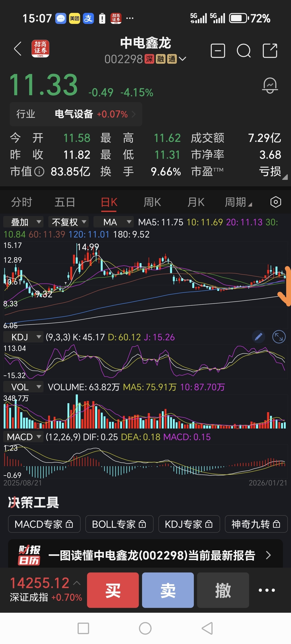Open chart settings hexagon icon
The width and height of the screenshot is (291, 644).
pyautogui.click(x=276, y=202)
